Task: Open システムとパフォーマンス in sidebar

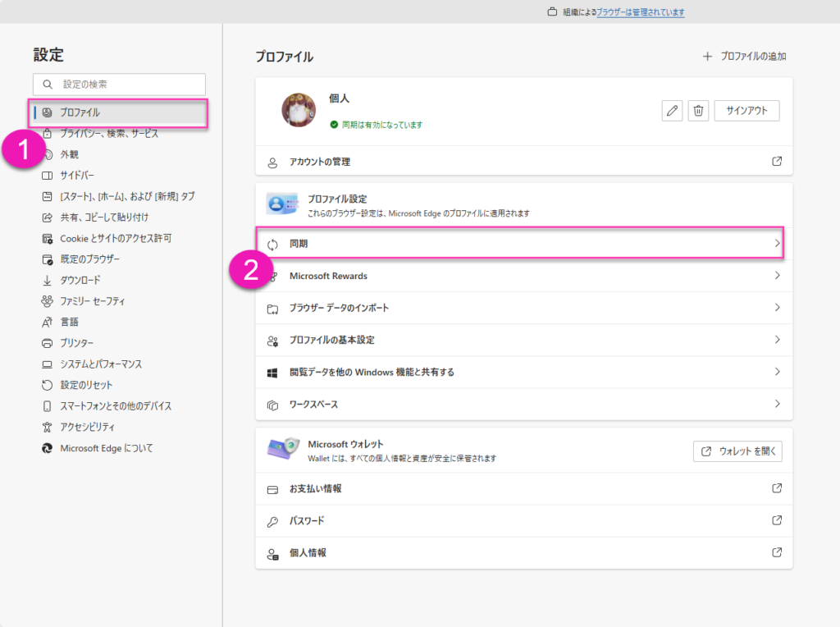Action: coord(101,364)
